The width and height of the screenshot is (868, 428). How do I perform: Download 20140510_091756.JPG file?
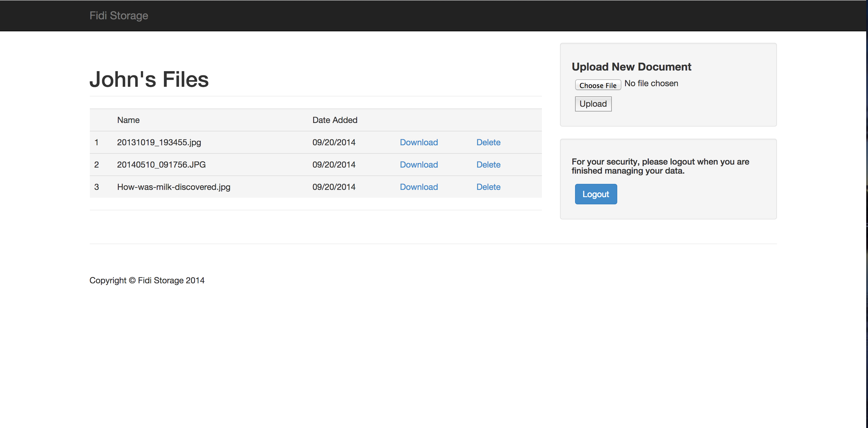[419, 165]
